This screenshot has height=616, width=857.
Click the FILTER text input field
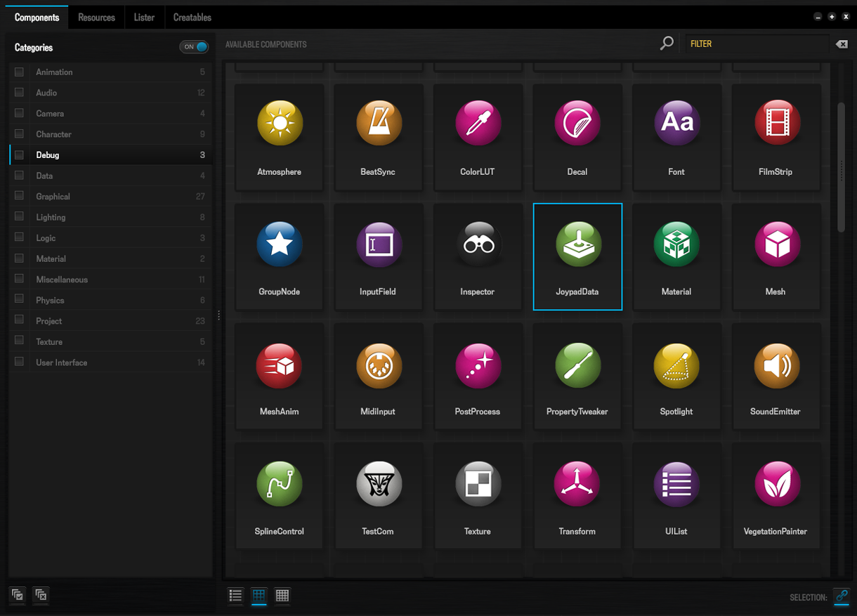755,44
